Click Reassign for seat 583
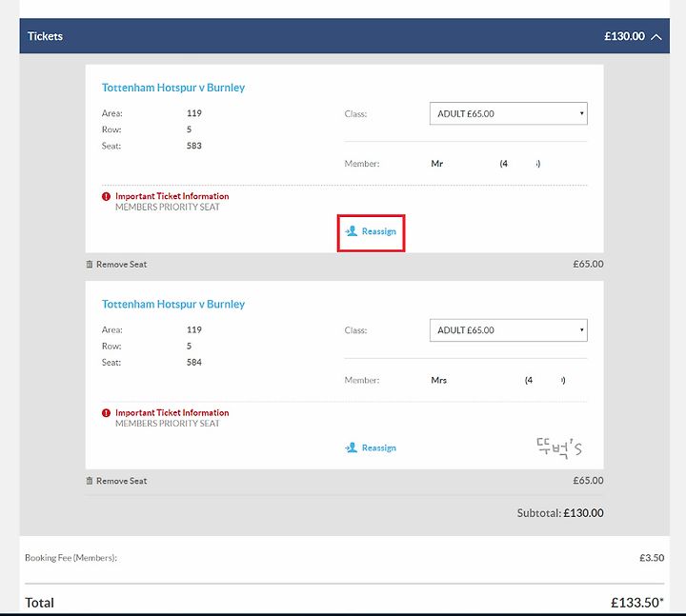The height and width of the screenshot is (616, 686). pyautogui.click(x=371, y=231)
